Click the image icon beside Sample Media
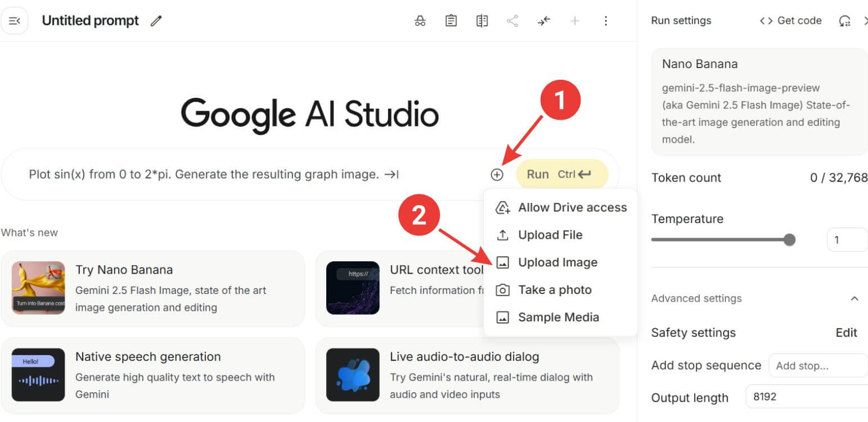The image size is (868, 422). [502, 317]
